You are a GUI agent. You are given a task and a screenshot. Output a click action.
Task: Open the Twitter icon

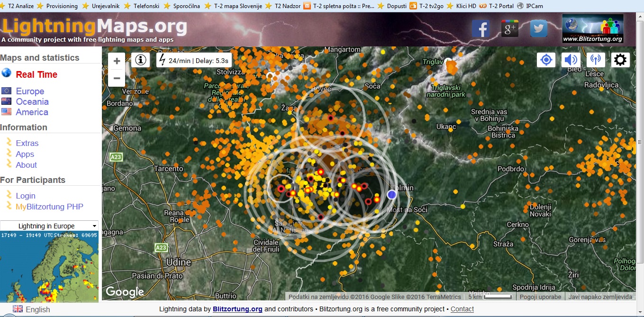pyautogui.click(x=539, y=29)
